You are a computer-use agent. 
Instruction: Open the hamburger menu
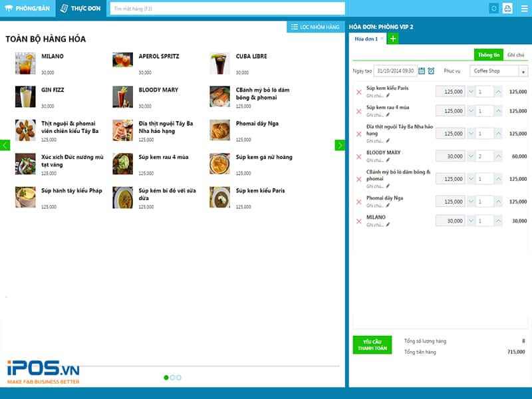523,9
